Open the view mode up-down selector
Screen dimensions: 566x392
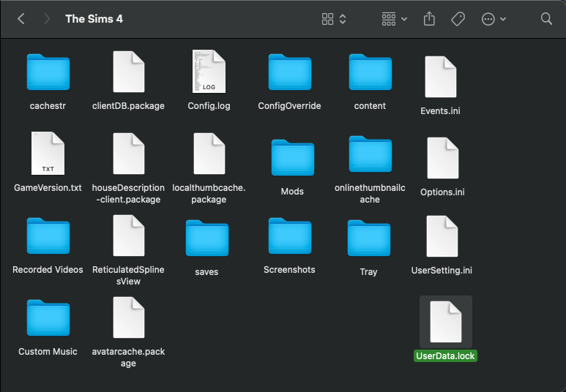pyautogui.click(x=343, y=19)
